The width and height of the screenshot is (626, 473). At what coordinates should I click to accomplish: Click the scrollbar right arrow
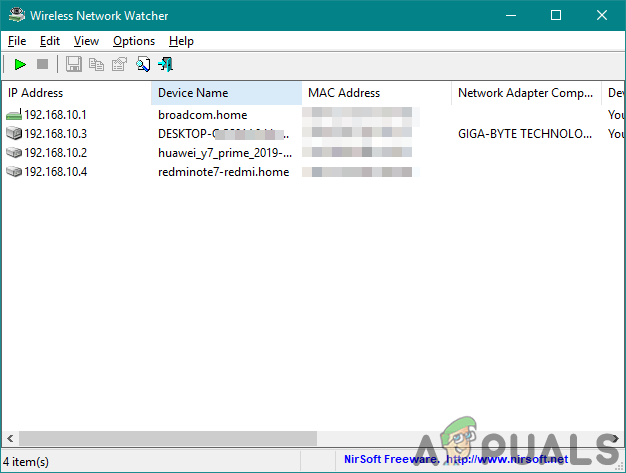615,438
